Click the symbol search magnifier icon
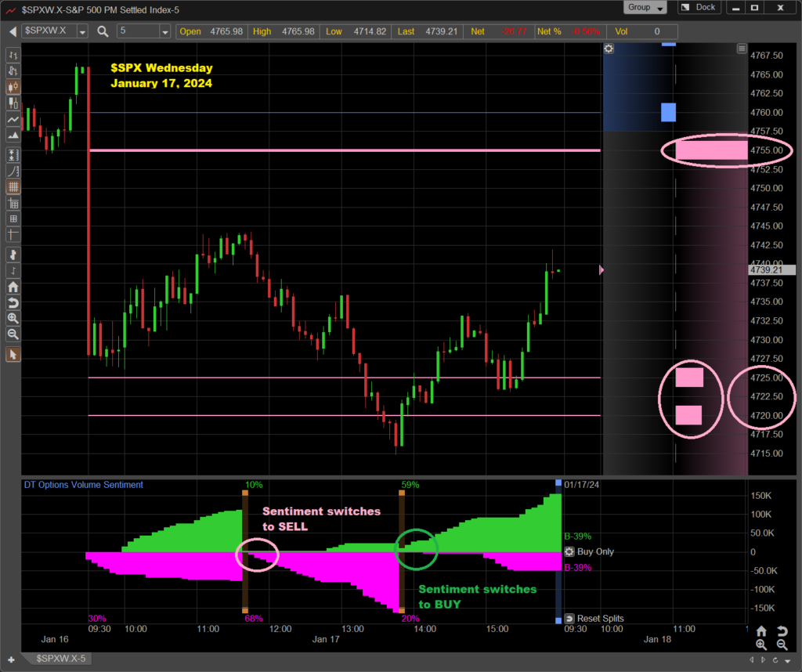 pyautogui.click(x=103, y=31)
